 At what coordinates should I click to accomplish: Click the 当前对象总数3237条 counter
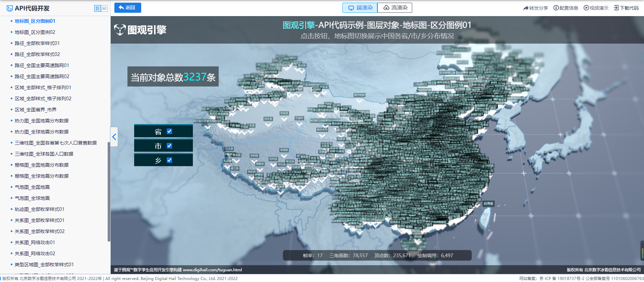173,77
